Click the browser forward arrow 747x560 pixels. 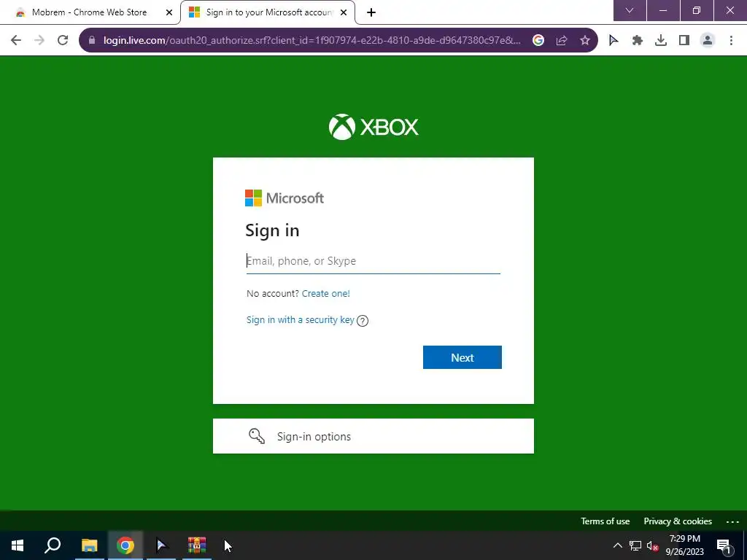tap(39, 40)
